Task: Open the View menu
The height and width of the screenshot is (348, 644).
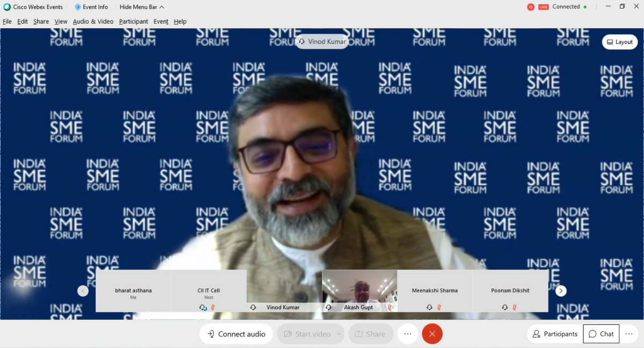Action: click(x=61, y=21)
